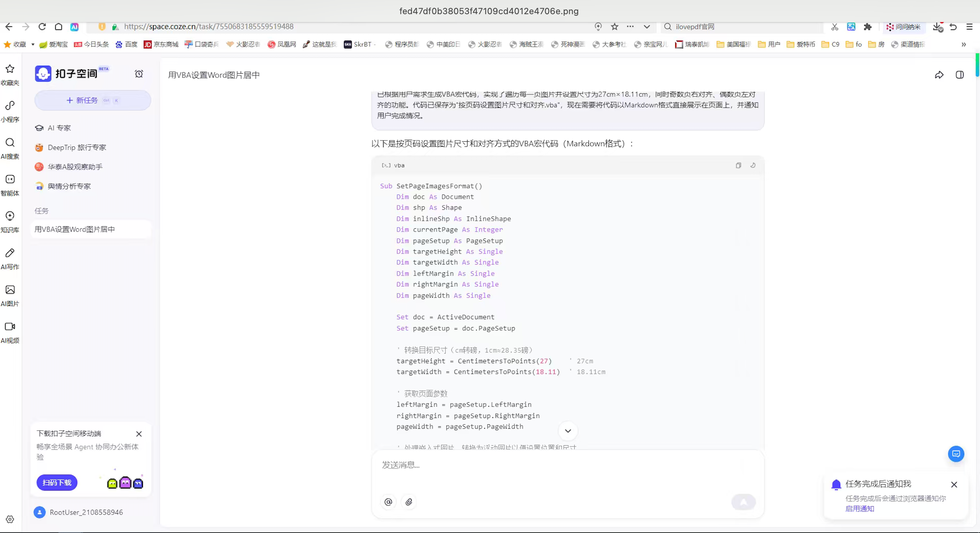
Task: Click the share icon at top right
Action: (939, 75)
